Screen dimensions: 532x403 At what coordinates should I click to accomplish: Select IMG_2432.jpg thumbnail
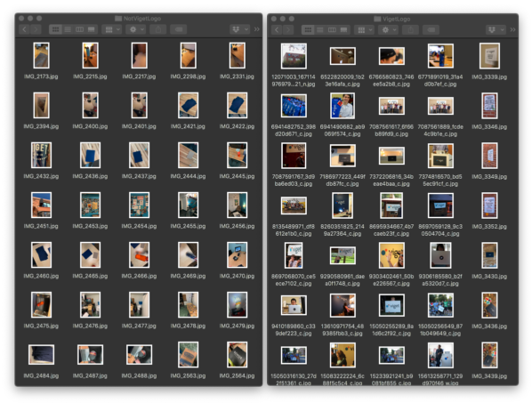(41, 155)
